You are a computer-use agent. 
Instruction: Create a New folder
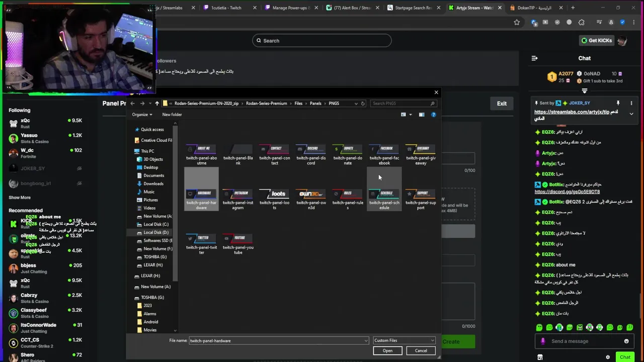(x=172, y=115)
